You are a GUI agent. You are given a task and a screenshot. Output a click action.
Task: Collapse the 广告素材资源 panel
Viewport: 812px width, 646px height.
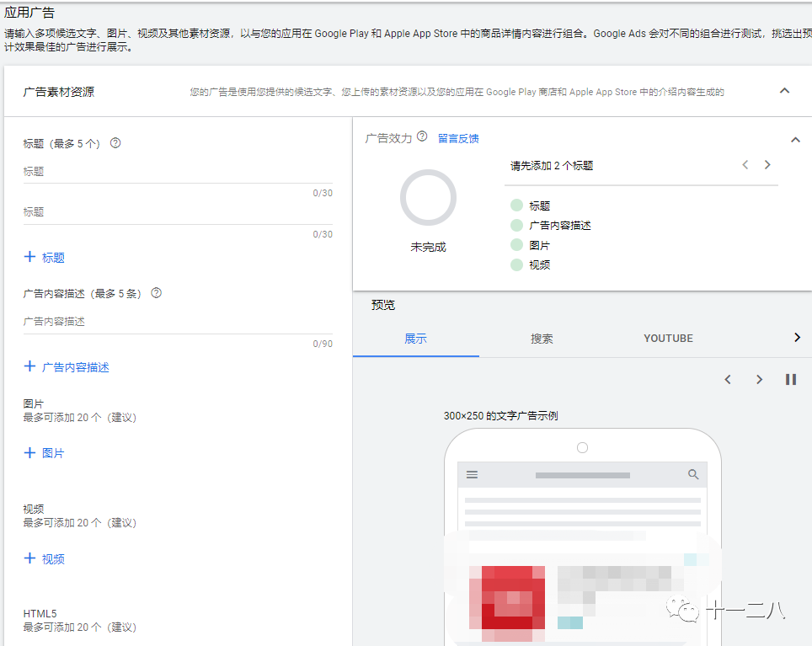point(784,90)
